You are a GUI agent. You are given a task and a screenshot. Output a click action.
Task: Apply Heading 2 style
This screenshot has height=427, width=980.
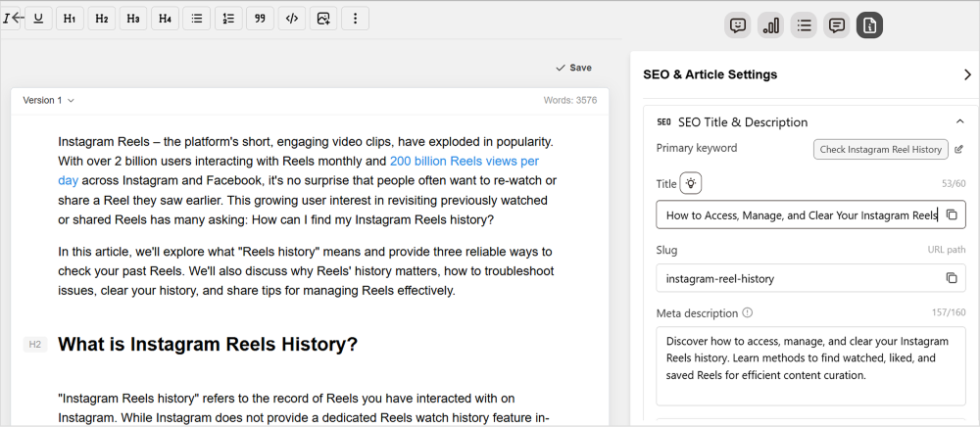(101, 18)
